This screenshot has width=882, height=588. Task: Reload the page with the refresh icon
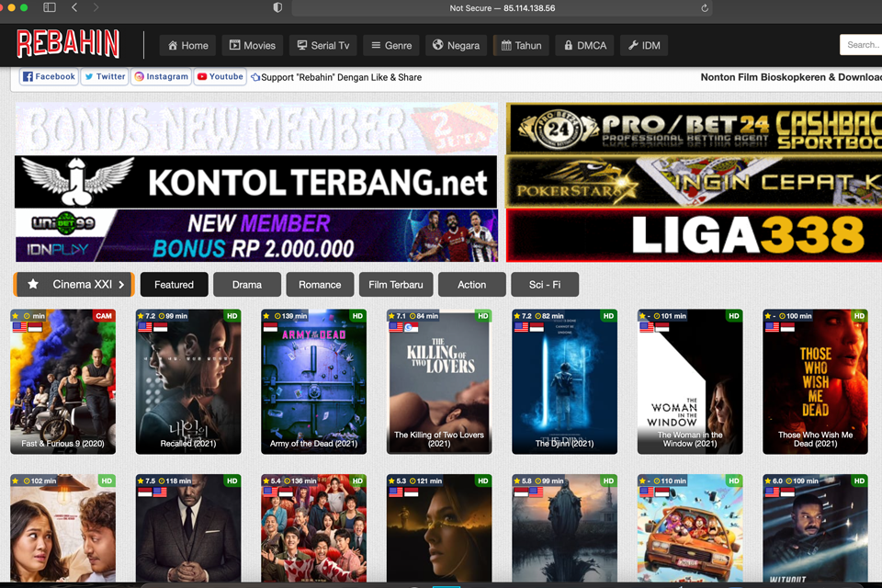[x=705, y=8]
